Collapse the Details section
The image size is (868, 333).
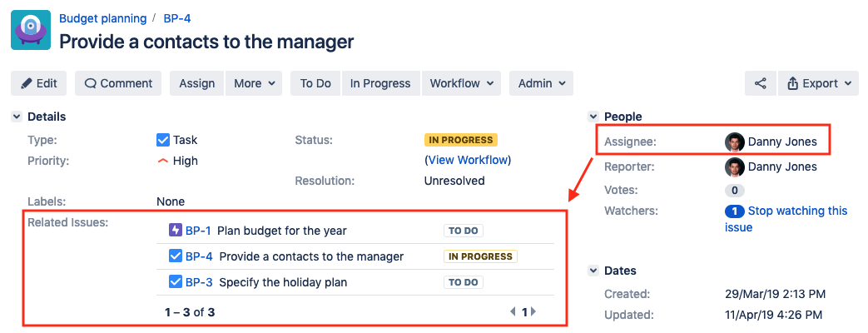17,117
